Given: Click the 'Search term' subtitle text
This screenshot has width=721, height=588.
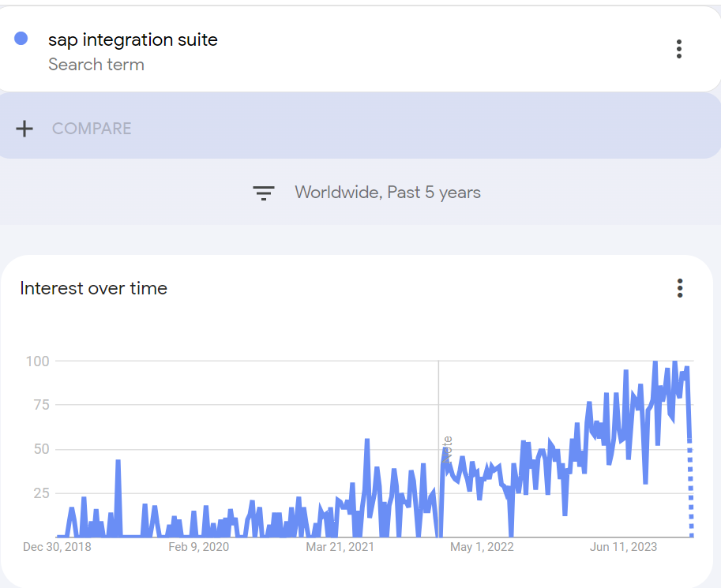Looking at the screenshot, I should click(96, 65).
